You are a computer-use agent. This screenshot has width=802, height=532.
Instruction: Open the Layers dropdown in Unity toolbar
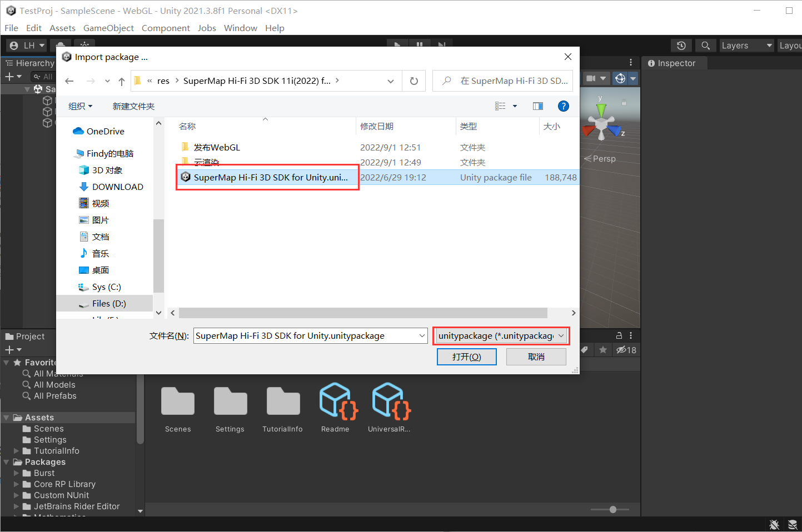coord(747,46)
